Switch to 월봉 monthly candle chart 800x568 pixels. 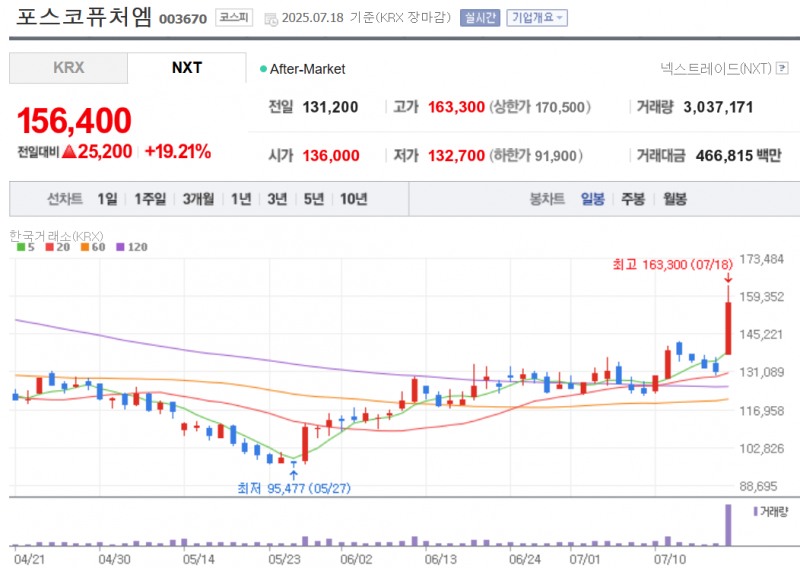tap(674, 199)
